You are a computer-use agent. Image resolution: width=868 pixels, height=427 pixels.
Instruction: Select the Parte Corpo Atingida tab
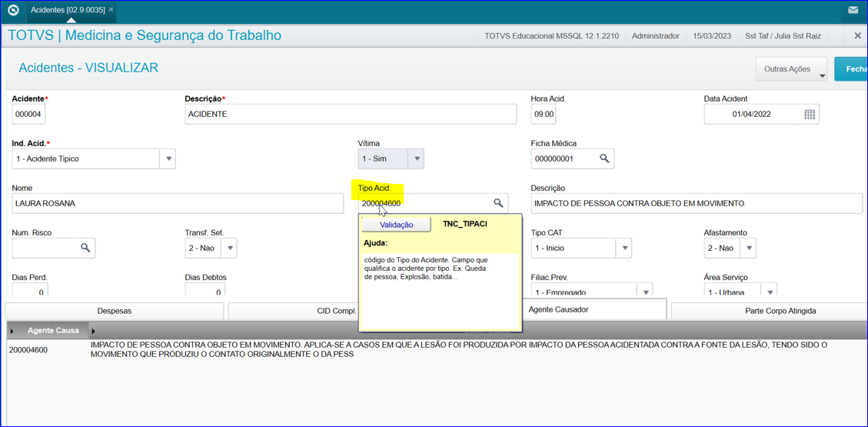coord(769,311)
